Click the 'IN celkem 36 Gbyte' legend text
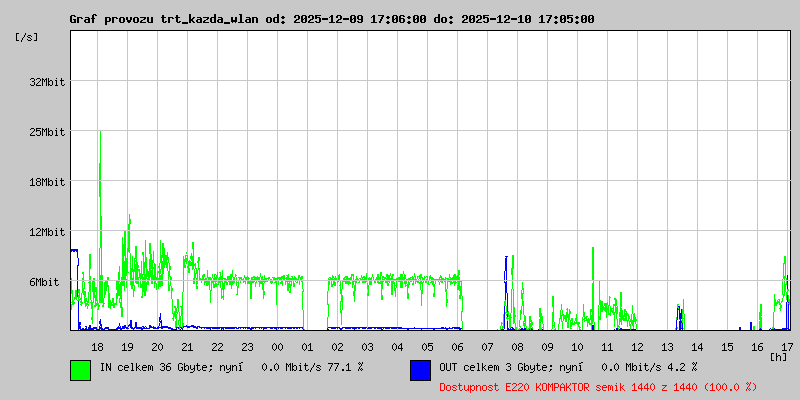 167,368
